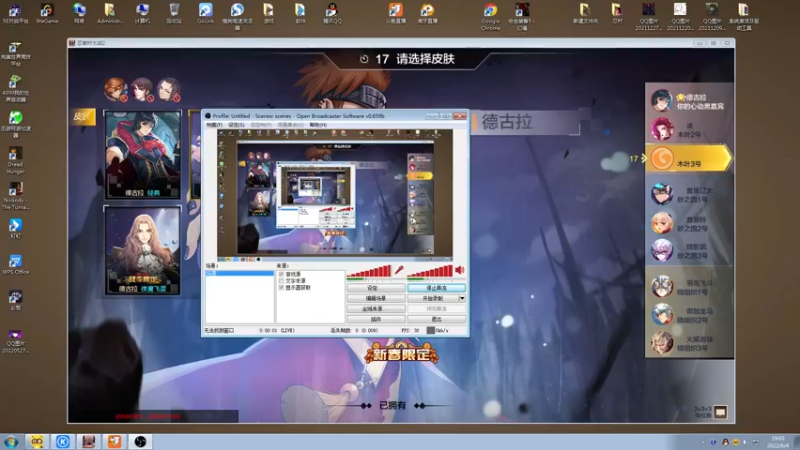Click the chat icon at game window bottom-right
The image size is (800, 450).
tap(720, 412)
